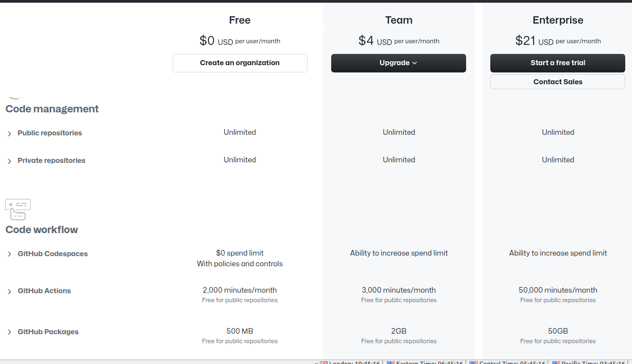The image size is (632, 364).
Task: Click the flag icon beside Eastern Time
Action: [391, 362]
